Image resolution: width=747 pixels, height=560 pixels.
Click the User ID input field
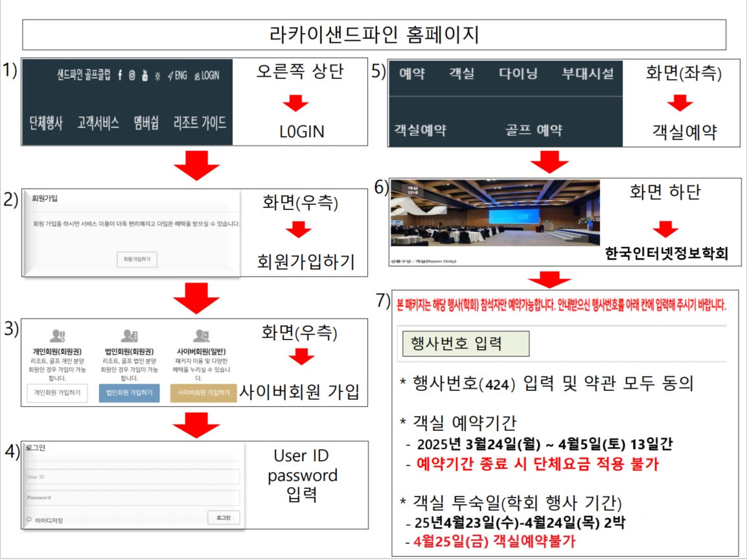[133, 476]
